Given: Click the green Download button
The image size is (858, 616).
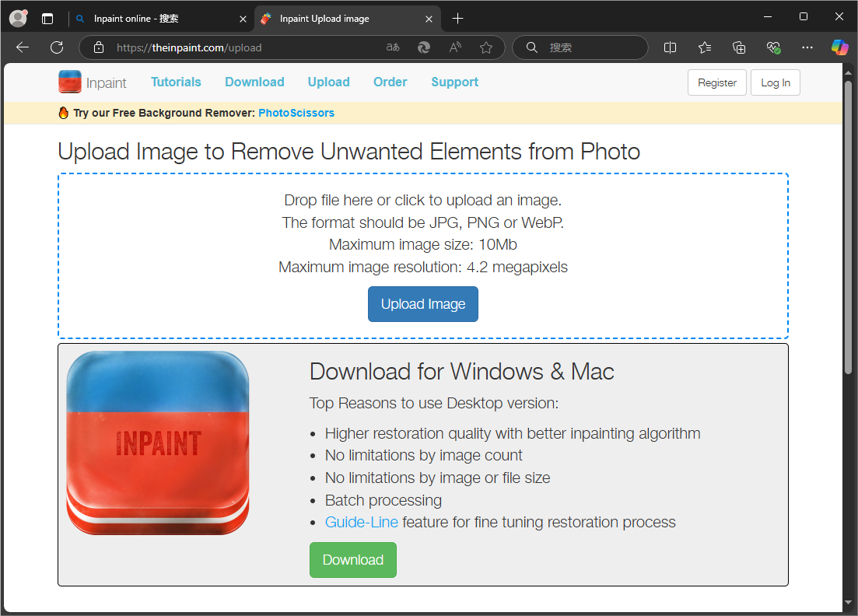Looking at the screenshot, I should click(353, 560).
